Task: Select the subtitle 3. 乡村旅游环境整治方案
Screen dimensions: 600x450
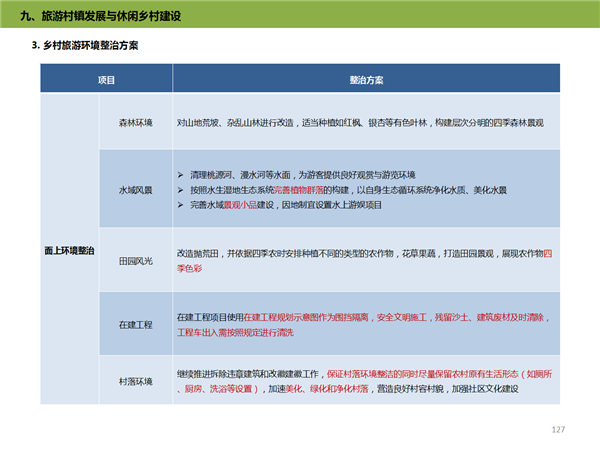Action: (x=86, y=46)
